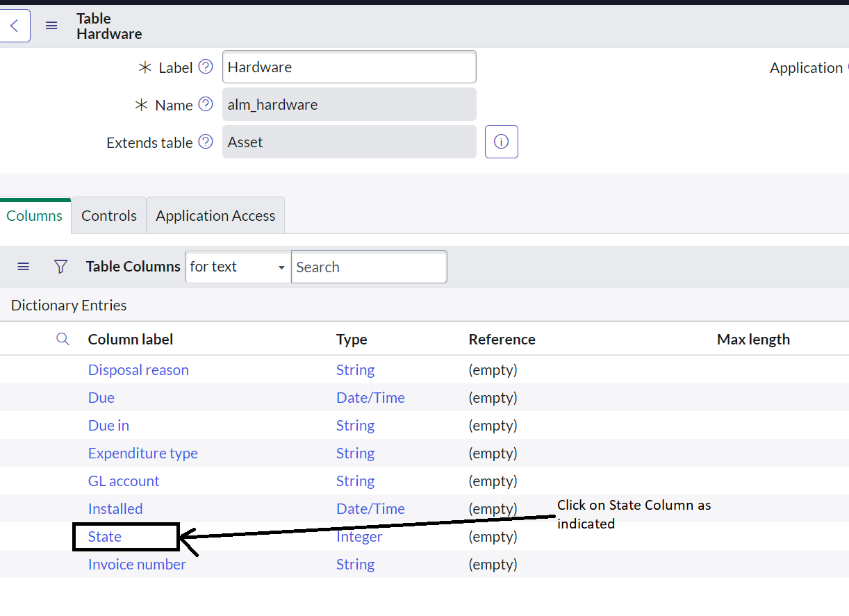Click the (empty) reference in Expenditure type row

point(493,453)
